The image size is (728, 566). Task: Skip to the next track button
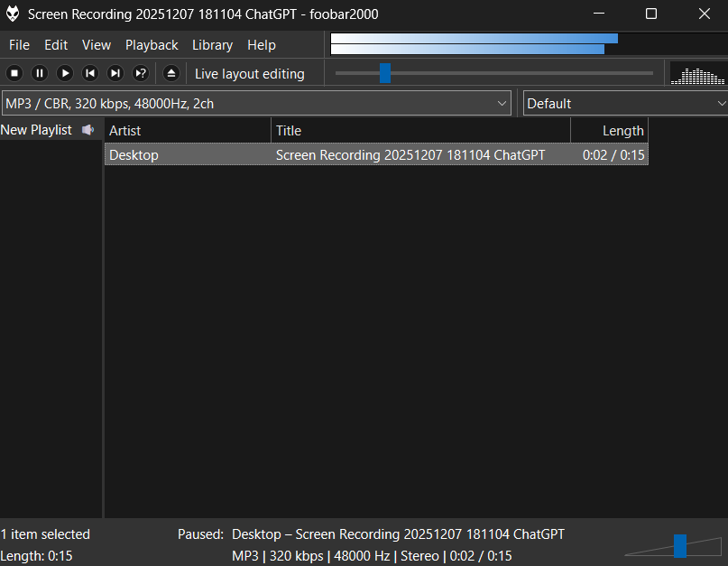pos(115,73)
